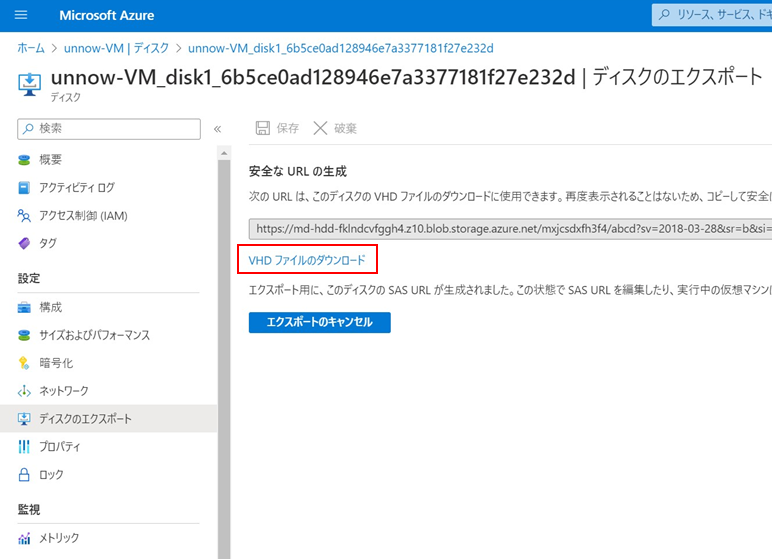The height and width of the screenshot is (559, 772).
Task: Click the disk export icon beside title
Action: point(30,85)
